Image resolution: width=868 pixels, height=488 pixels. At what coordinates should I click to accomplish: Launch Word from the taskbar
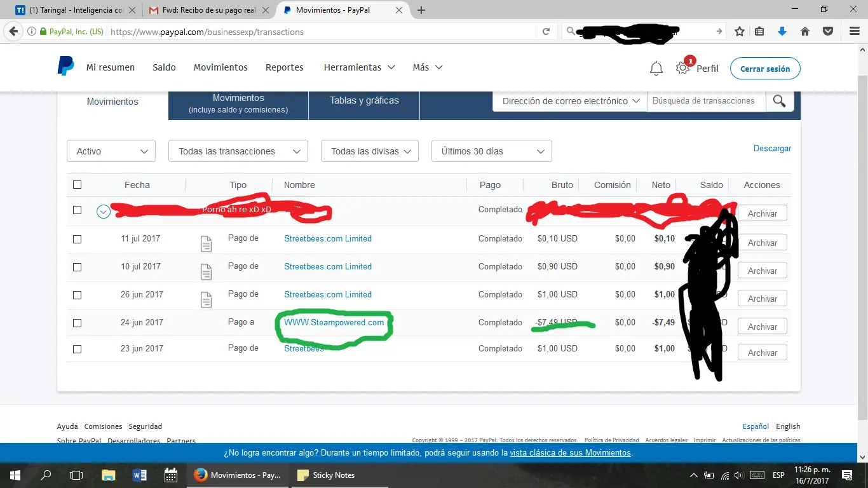140,475
